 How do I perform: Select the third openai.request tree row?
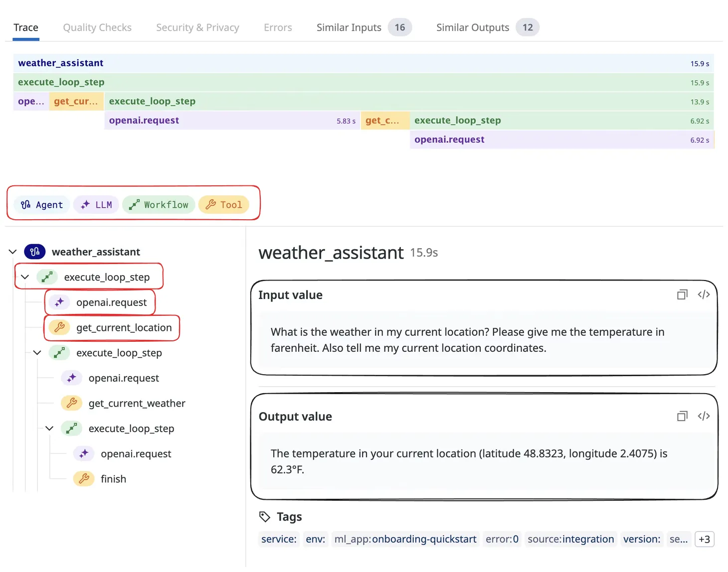coord(136,454)
